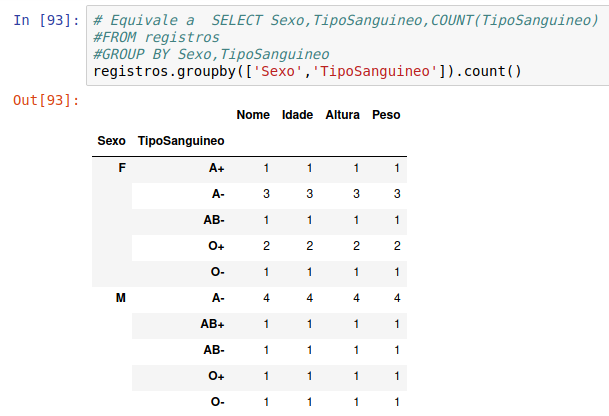Image resolution: width=609 pixels, height=416 pixels.
Task: Click Idade value 3 in F A- row
Action: (310, 194)
